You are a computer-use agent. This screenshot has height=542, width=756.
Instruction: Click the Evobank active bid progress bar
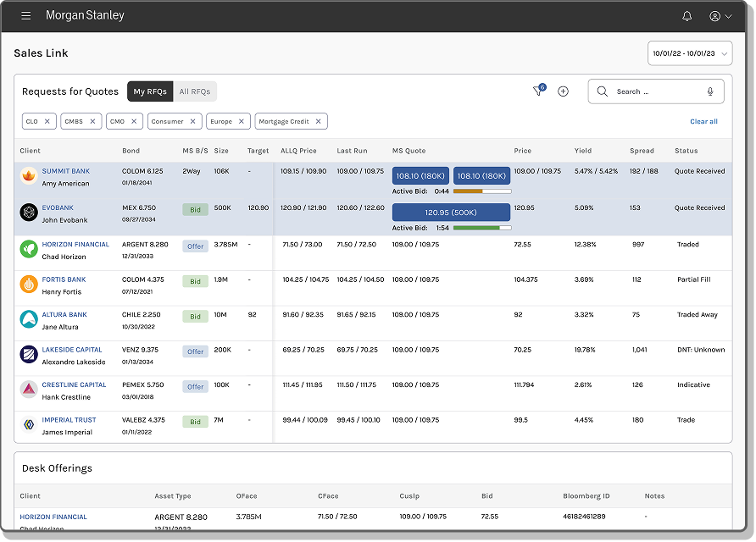[482, 228]
